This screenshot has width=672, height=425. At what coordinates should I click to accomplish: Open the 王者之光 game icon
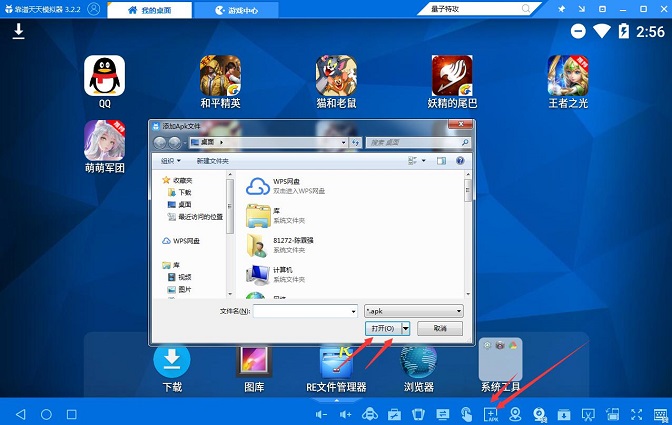(x=568, y=76)
